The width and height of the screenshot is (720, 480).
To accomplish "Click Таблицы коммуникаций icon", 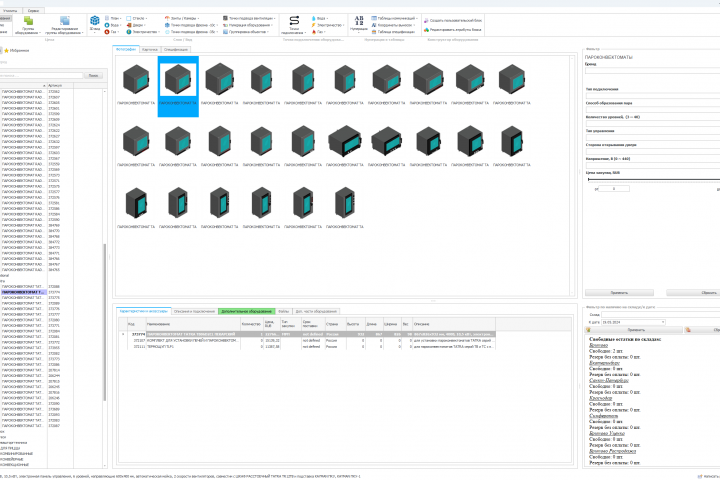I will point(374,18).
